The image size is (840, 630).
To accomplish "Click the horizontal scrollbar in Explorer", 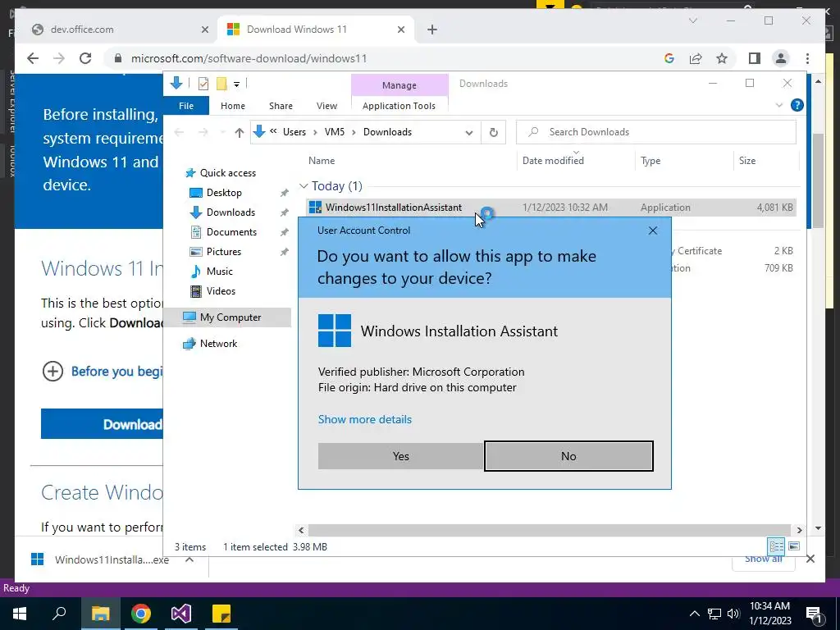I will 550,530.
